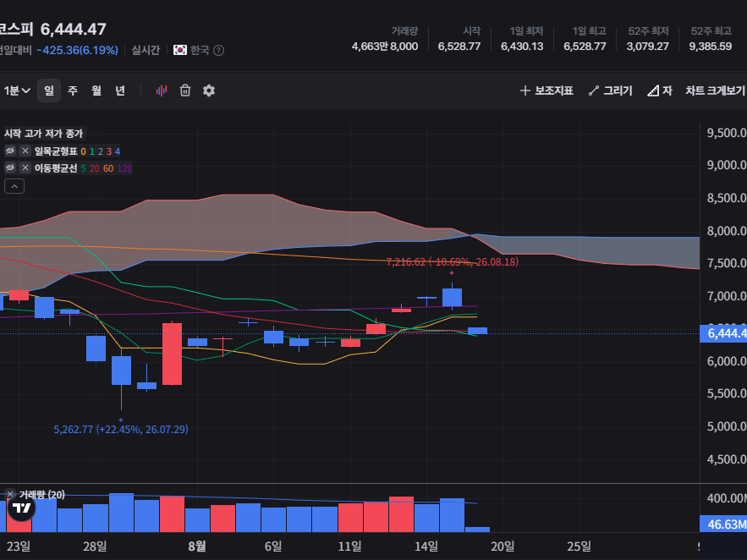The width and height of the screenshot is (747, 560).
Task: Click the 6,444.4 current price tag on axis
Action: point(723,333)
